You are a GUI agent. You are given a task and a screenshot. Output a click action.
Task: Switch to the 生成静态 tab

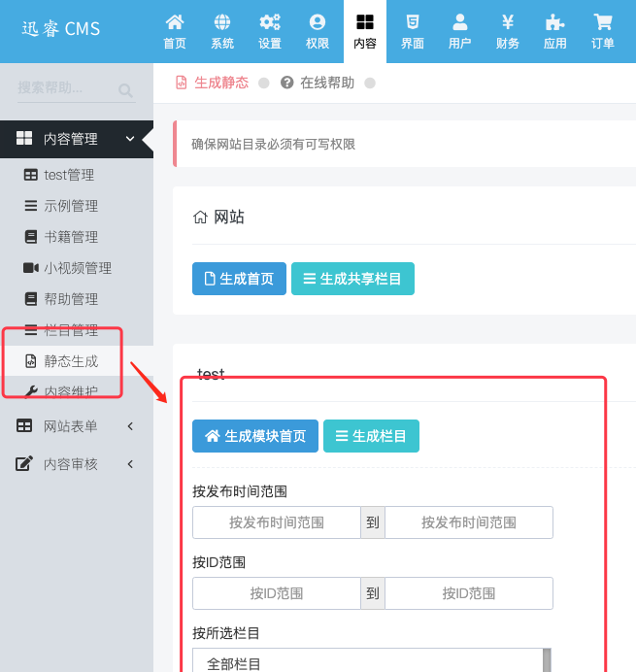[213, 83]
